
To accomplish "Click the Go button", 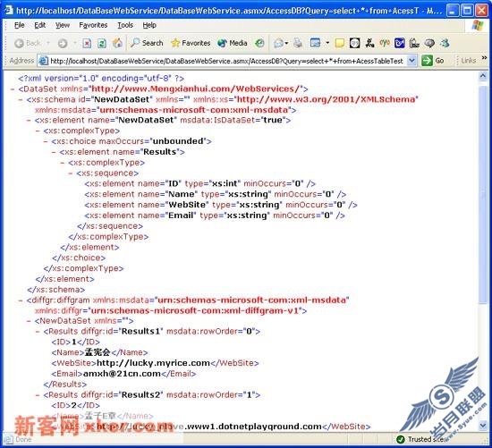I will 433,60.
